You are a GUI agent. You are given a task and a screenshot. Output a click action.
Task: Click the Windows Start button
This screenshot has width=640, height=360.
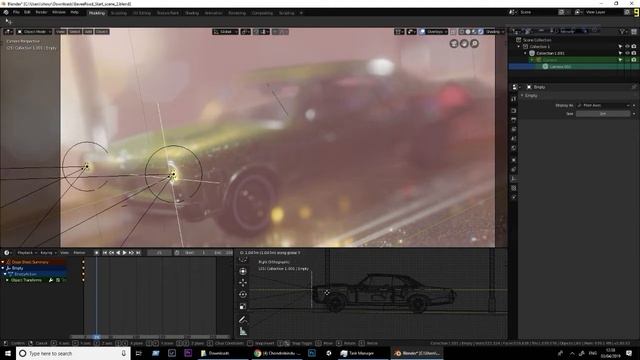[x=8, y=353]
